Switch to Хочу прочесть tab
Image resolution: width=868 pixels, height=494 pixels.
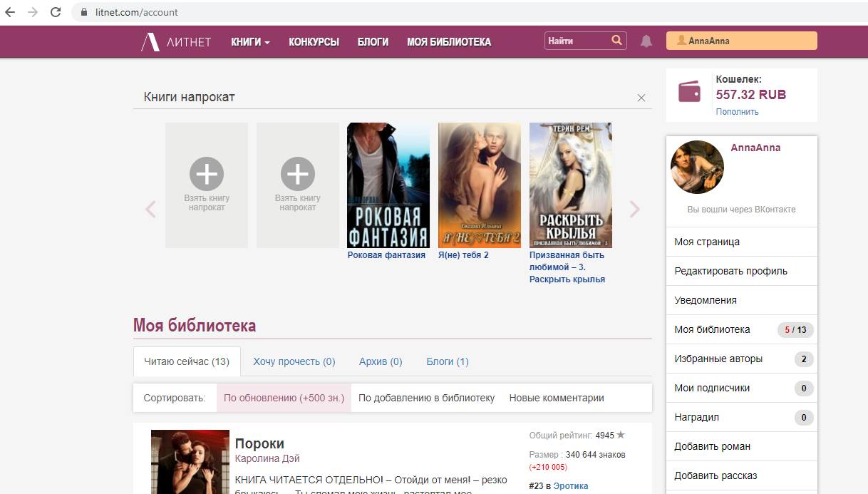294,361
